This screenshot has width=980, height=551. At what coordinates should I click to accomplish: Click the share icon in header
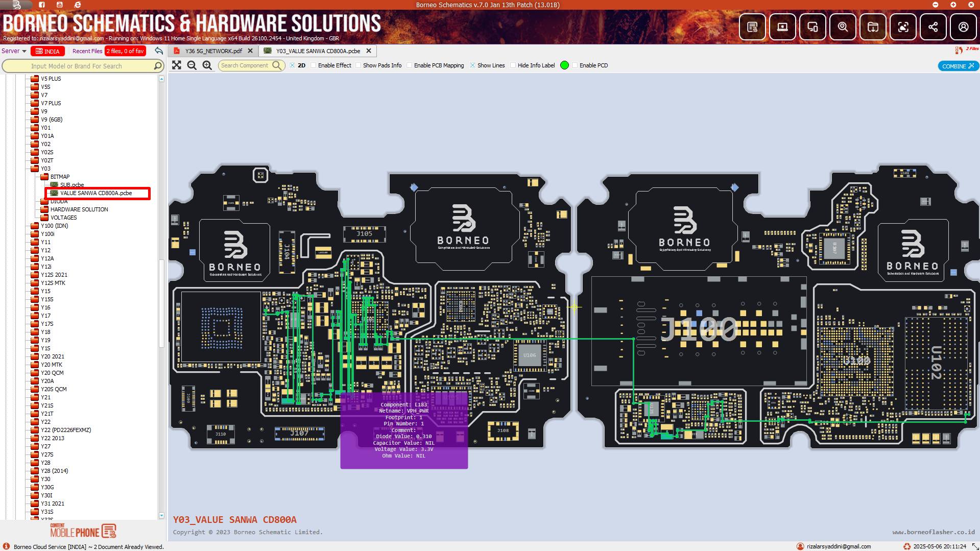point(933,27)
